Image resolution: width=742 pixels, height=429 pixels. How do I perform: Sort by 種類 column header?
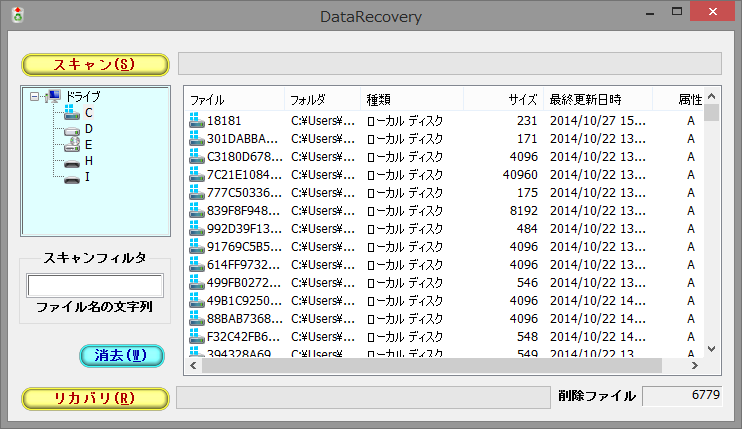tap(412, 100)
